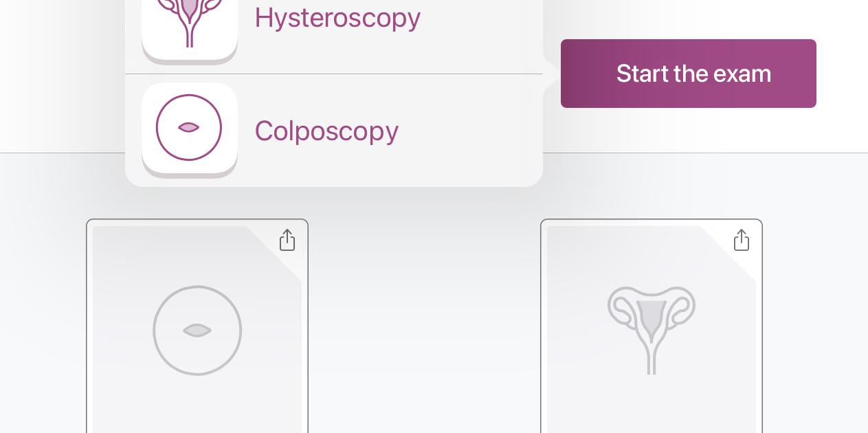Tap the white tile behind the Colposcopy icon
Screen dimensions: 868x433
point(190,130)
